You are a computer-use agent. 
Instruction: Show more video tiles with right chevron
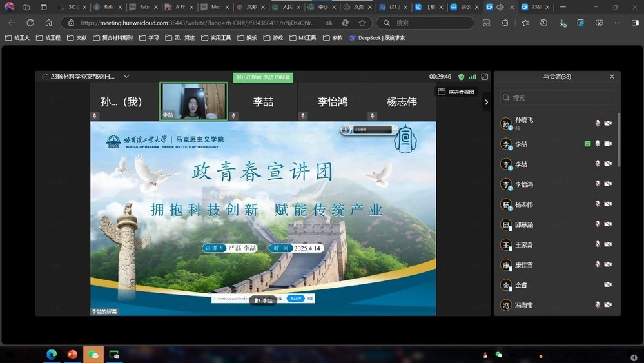pos(486,102)
